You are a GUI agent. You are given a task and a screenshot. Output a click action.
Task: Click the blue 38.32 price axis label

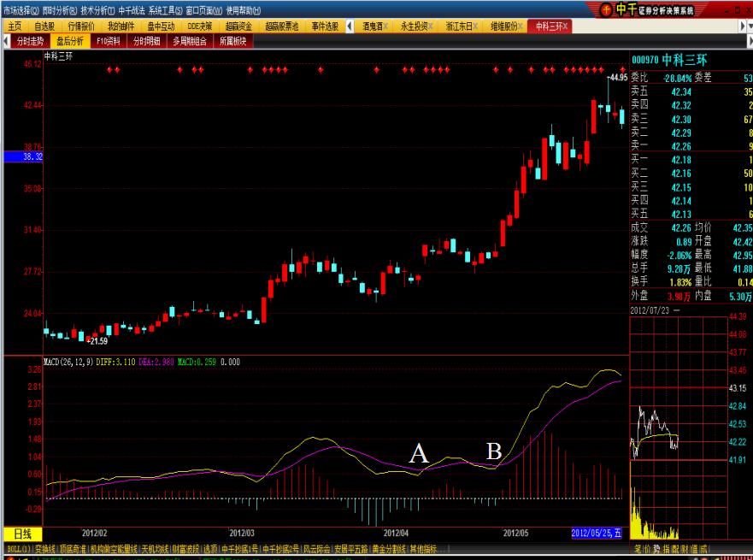21,157
